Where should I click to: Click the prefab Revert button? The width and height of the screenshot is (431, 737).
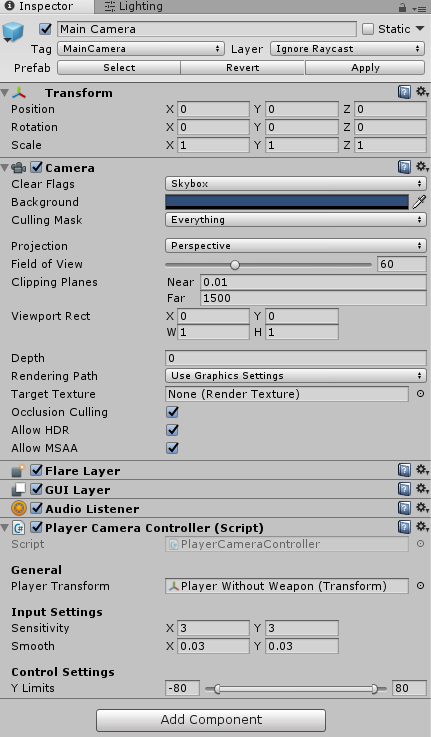click(243, 68)
